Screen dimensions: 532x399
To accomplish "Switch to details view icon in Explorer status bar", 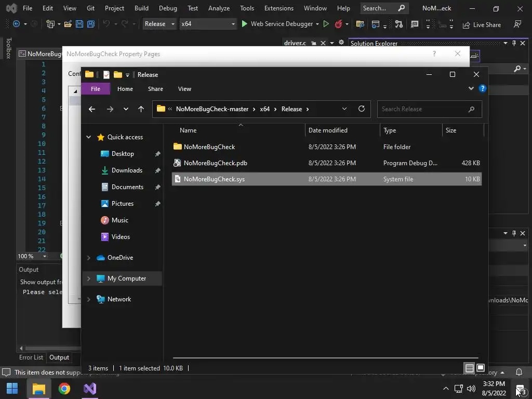I will (470, 368).
